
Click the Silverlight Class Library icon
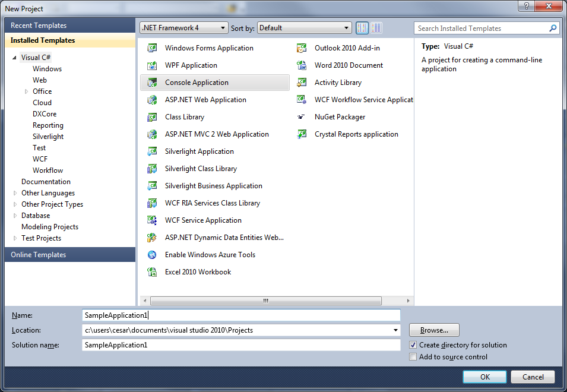pos(152,169)
